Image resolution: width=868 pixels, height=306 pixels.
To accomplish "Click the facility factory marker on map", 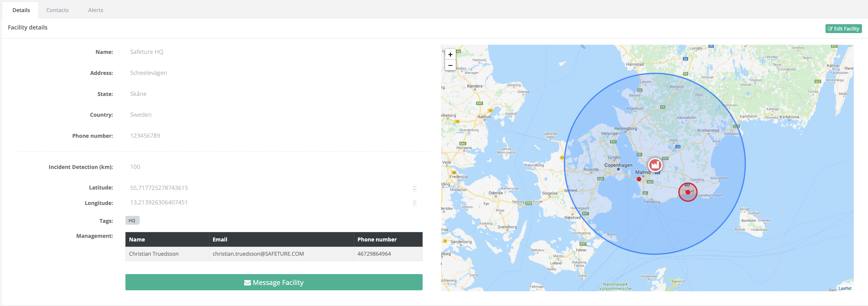I will tap(655, 165).
